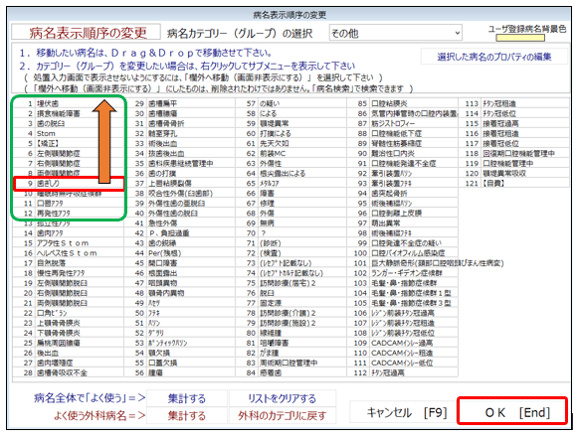Select list item 15 アフタ性Stom

[68, 243]
